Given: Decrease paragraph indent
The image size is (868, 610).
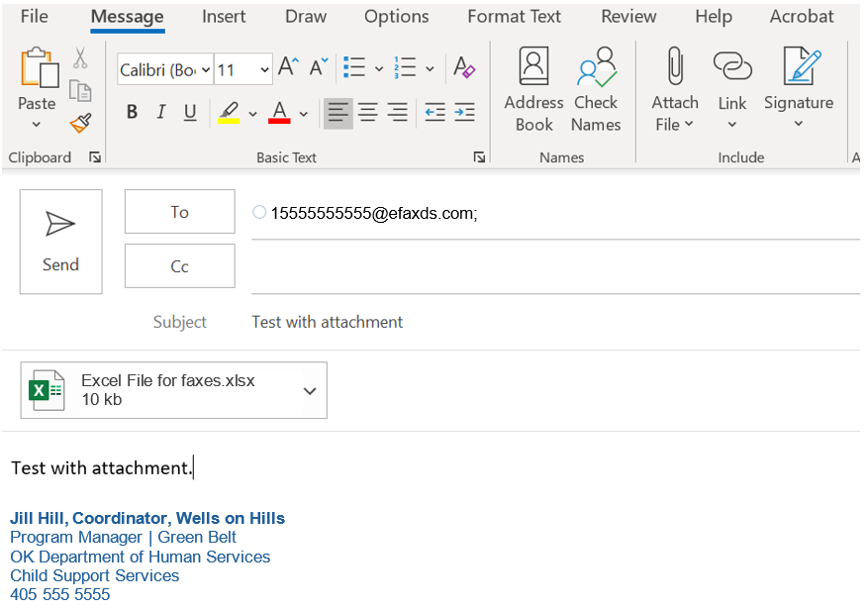Looking at the screenshot, I should (435, 113).
